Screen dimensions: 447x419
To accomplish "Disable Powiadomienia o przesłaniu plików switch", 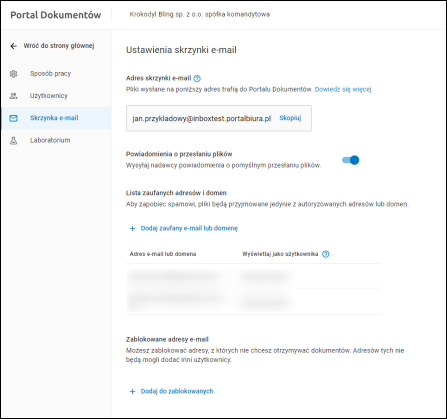I will pos(351,160).
